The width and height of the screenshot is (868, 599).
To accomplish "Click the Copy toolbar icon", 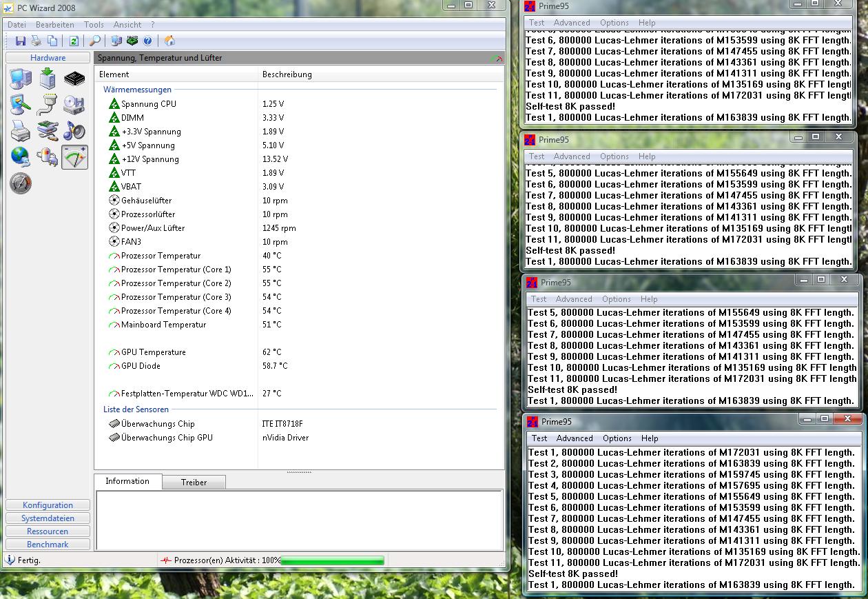I will point(52,41).
